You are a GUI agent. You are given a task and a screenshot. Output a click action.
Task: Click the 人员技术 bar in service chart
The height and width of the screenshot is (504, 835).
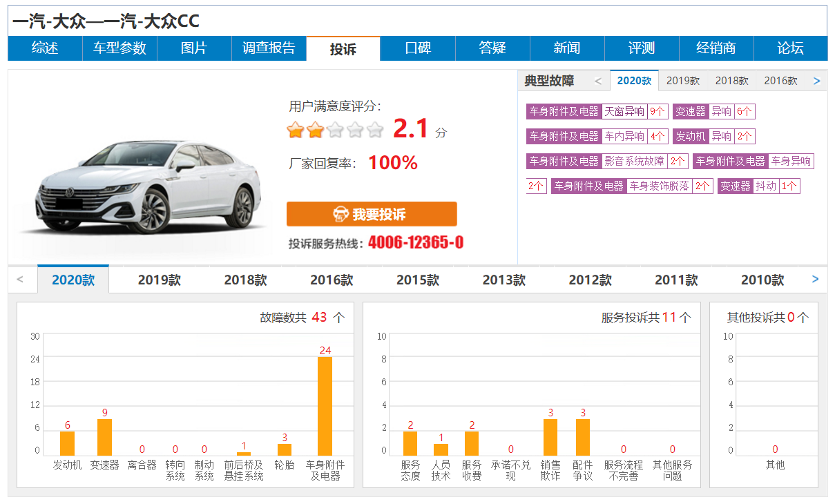tap(441, 449)
